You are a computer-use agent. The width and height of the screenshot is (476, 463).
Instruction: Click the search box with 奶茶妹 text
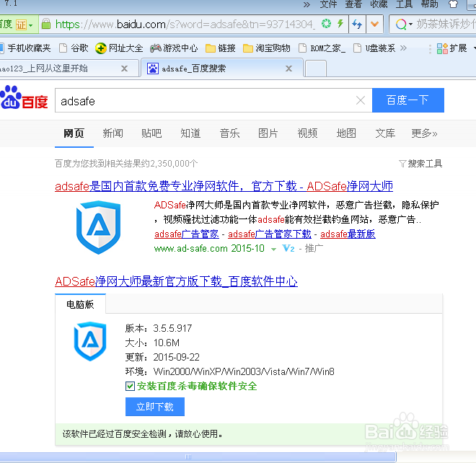445,24
